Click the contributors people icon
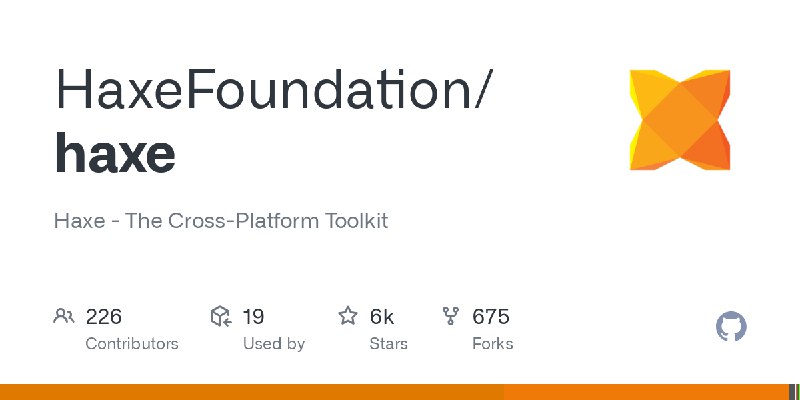800x400 pixels. point(64,316)
